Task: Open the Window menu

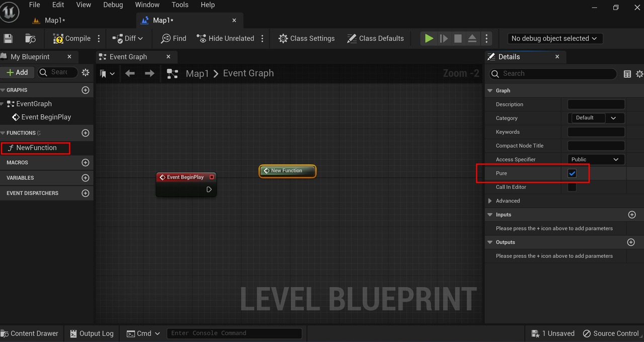Action: coord(147,5)
